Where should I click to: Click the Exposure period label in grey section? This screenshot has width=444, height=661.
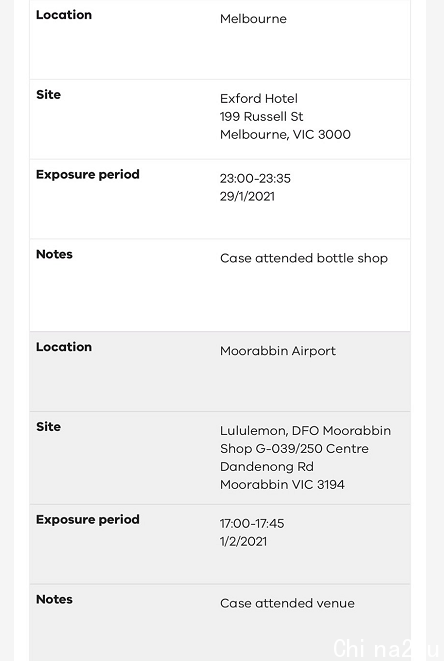[88, 520]
